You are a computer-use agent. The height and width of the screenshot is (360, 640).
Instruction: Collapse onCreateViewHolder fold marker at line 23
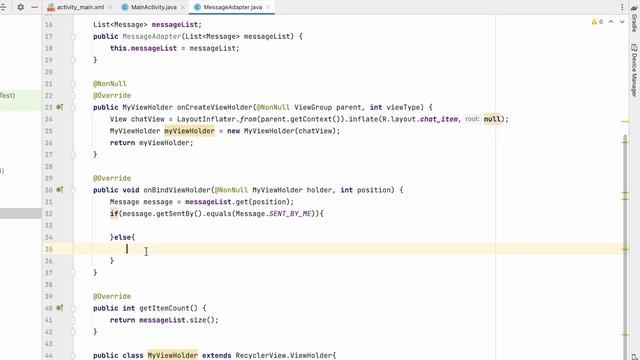[73, 107]
